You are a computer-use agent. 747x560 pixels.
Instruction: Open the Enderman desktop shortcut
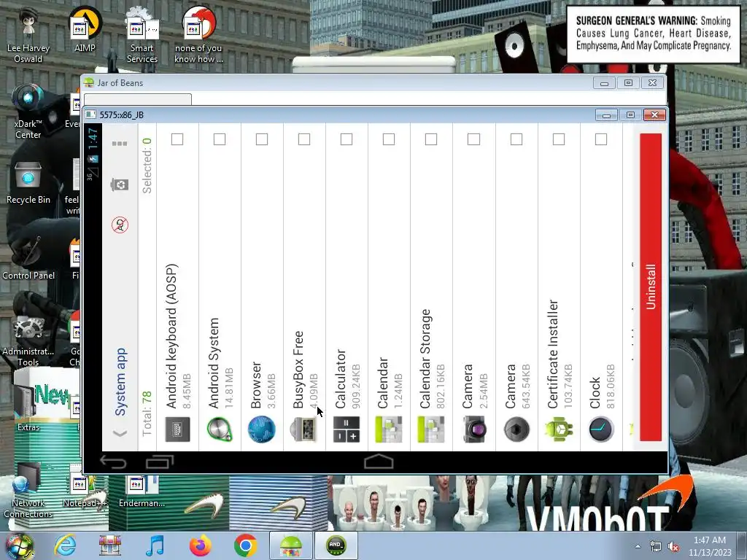coord(142,491)
